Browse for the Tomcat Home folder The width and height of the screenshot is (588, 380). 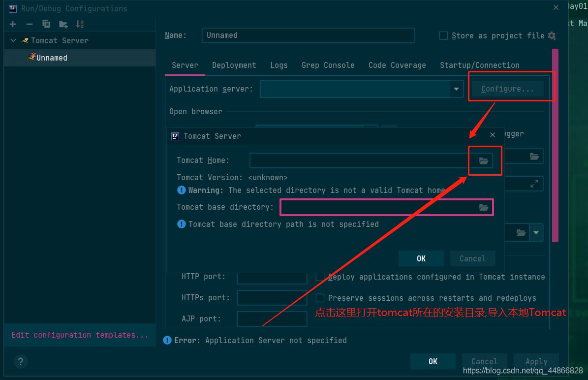(x=484, y=161)
